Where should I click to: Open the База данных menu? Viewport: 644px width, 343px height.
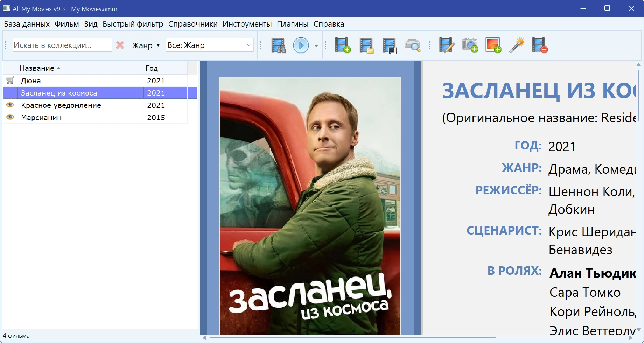pyautogui.click(x=27, y=24)
